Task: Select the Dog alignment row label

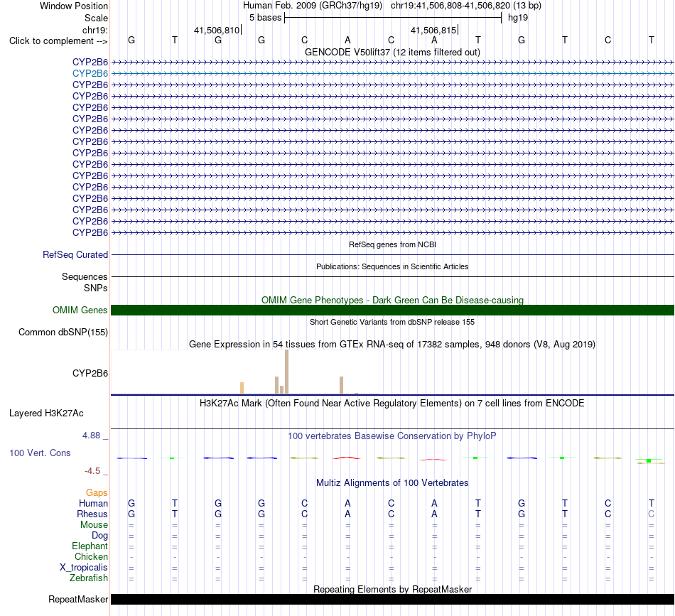Action: tap(99, 535)
